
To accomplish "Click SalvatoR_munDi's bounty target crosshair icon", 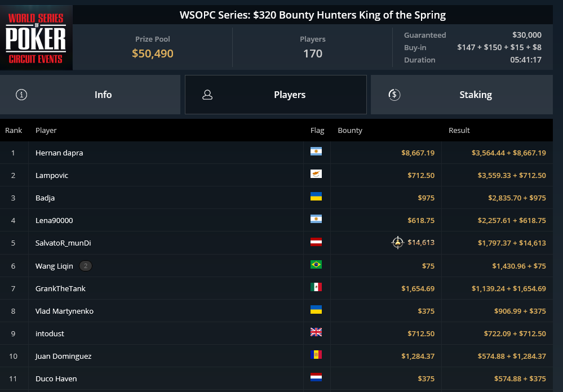I will coord(397,243).
